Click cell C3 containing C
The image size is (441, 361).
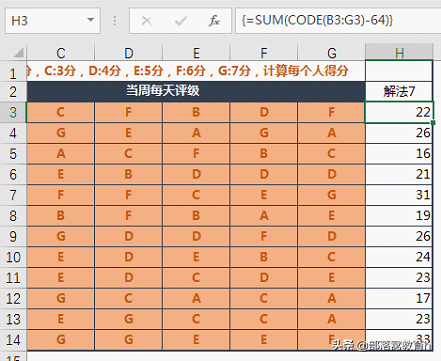point(61,112)
